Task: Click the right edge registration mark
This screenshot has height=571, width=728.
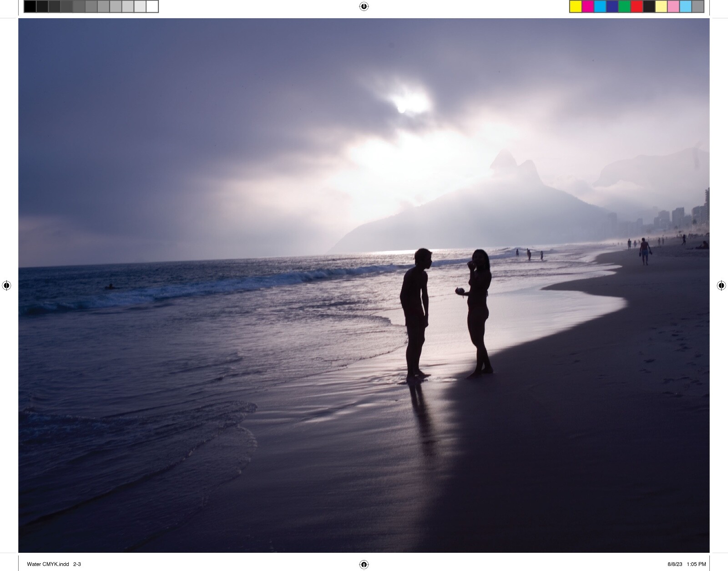Action: [x=721, y=285]
